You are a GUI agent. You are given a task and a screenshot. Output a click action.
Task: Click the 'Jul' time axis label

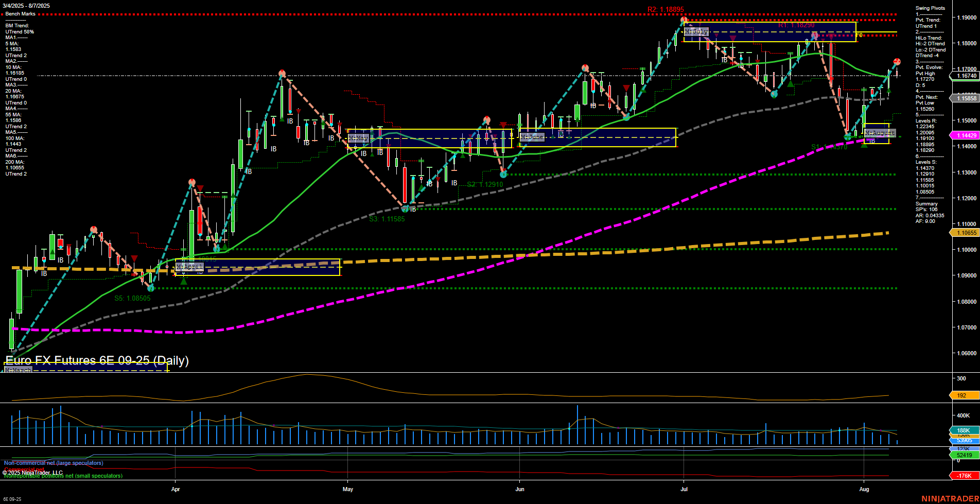[x=684, y=489]
